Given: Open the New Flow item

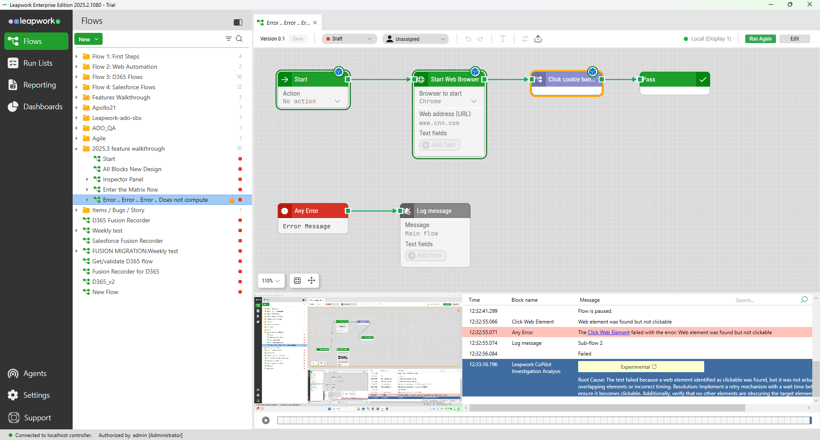Looking at the screenshot, I should pyautogui.click(x=105, y=292).
